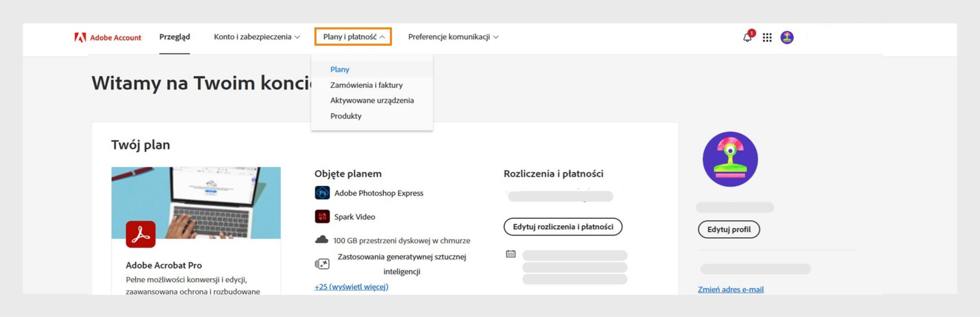Viewport: 980px width, 317px height.
Task: Click the generative AI icon
Action: tap(322, 264)
